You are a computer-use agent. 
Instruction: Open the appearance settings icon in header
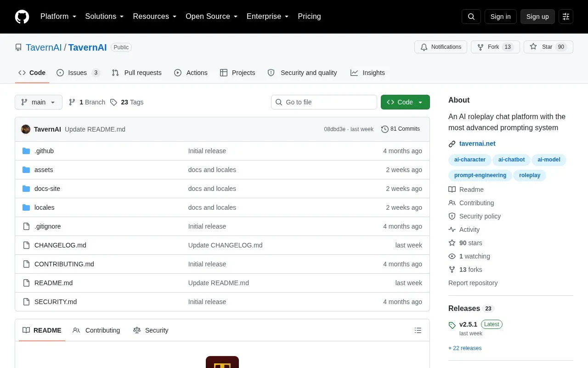coord(566,17)
